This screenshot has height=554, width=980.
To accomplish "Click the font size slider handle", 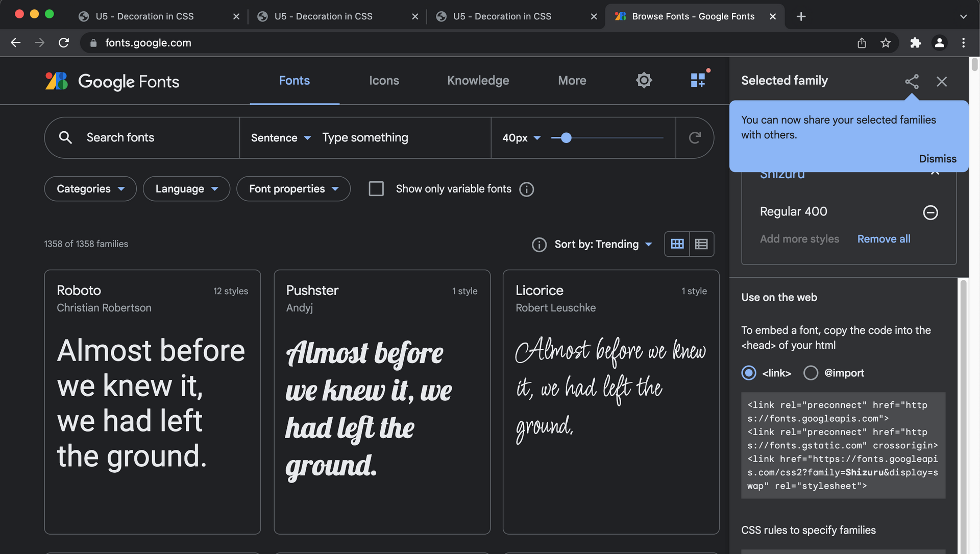I will (x=566, y=138).
